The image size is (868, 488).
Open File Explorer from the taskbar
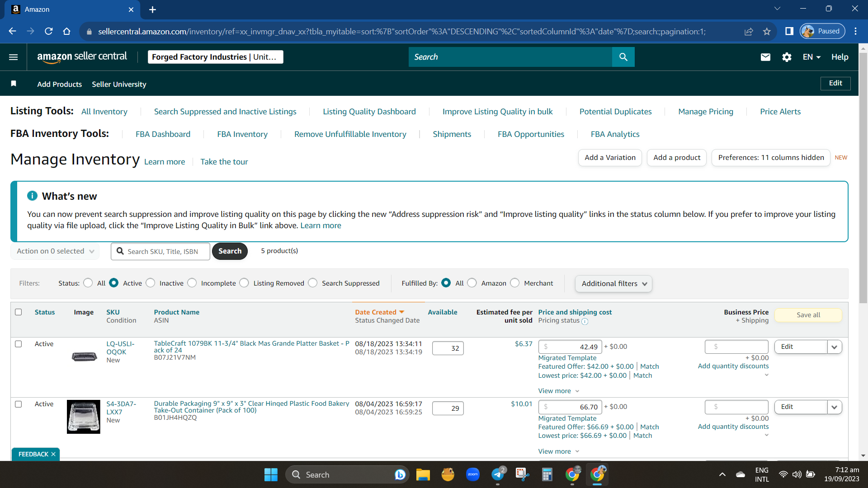(x=423, y=474)
